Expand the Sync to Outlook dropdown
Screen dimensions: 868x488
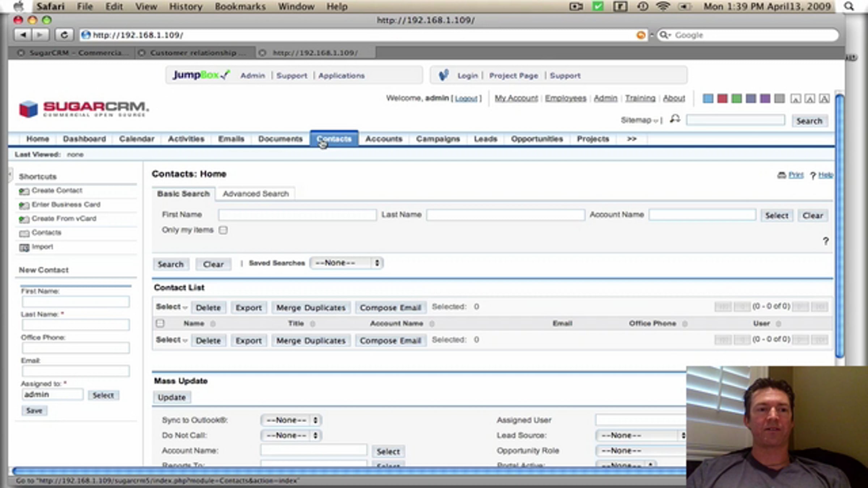tap(291, 420)
